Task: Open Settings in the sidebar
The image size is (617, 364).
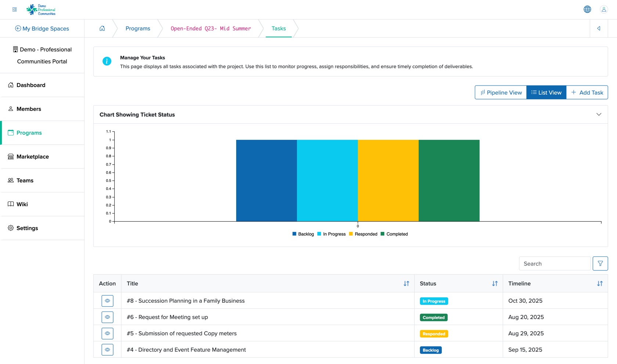Action: 42,228
